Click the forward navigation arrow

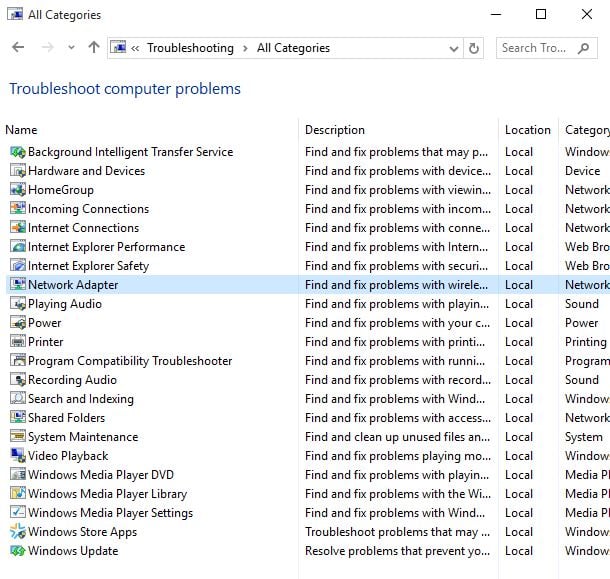[x=47, y=47]
